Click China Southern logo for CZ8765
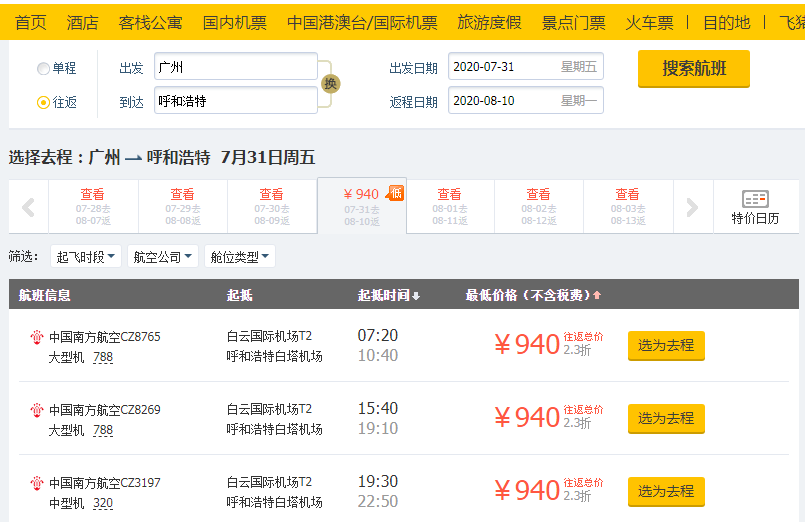This screenshot has height=522, width=805. [37, 337]
